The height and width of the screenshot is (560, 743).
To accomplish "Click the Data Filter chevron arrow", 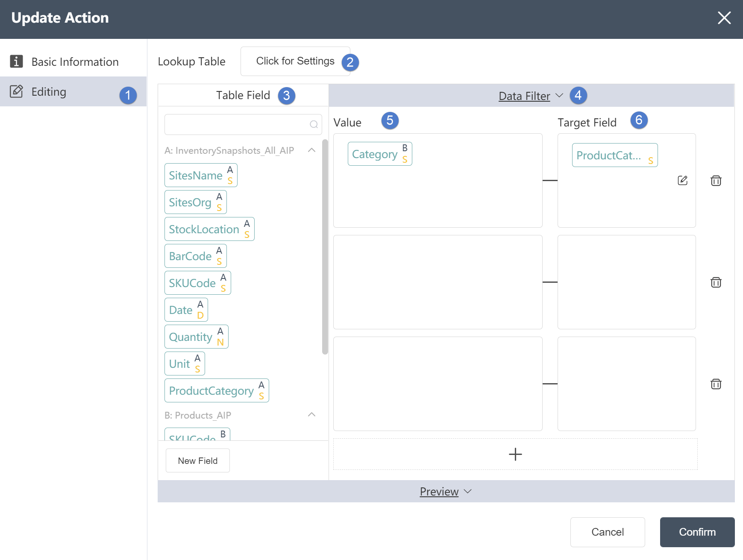I will click(x=559, y=96).
